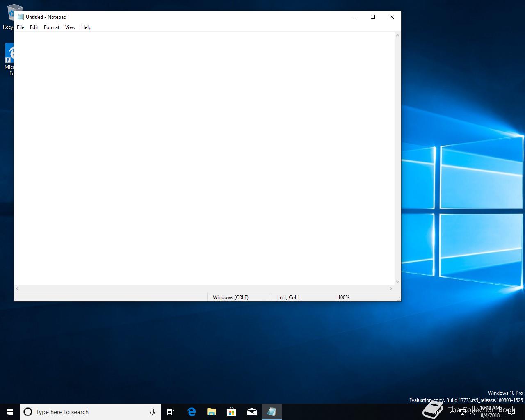Click the vertical scrollbar down arrow

[x=397, y=282]
